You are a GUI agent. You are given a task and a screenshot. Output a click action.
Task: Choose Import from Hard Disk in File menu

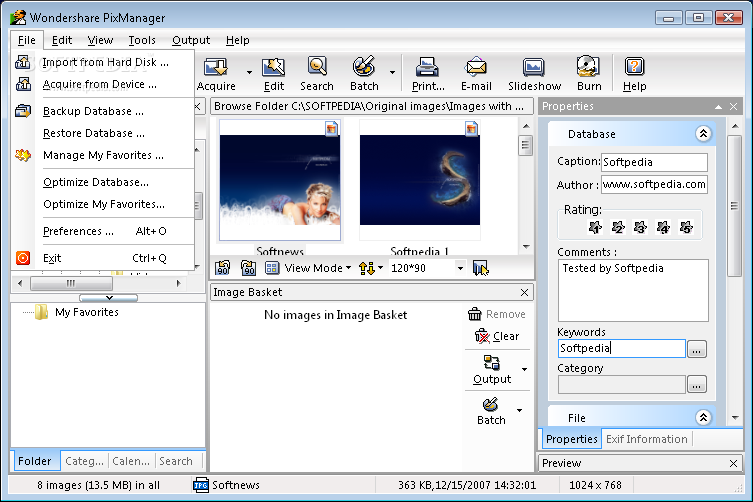click(103, 62)
